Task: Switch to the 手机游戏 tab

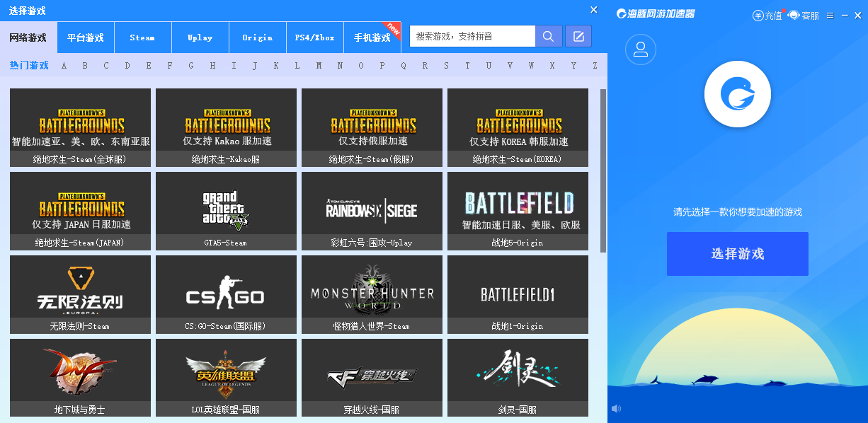Action: [372, 37]
